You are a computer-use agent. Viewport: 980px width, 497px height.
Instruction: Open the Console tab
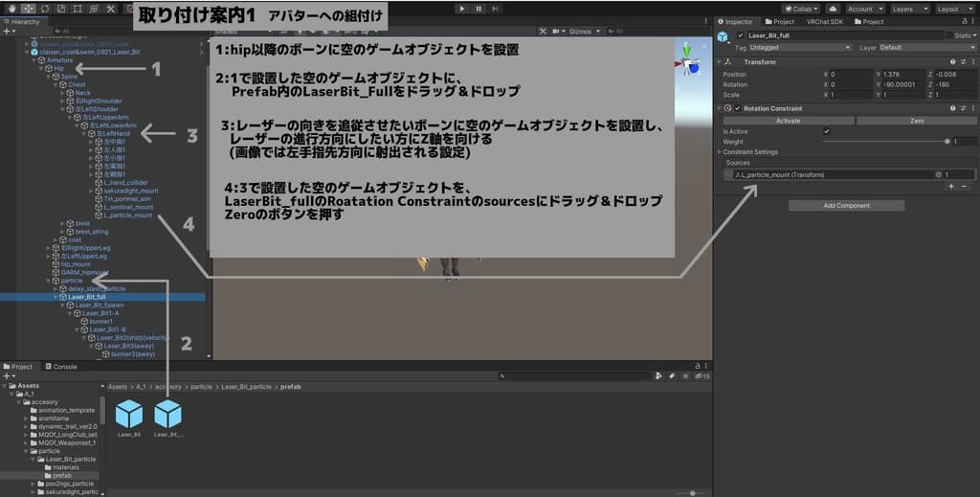click(65, 367)
